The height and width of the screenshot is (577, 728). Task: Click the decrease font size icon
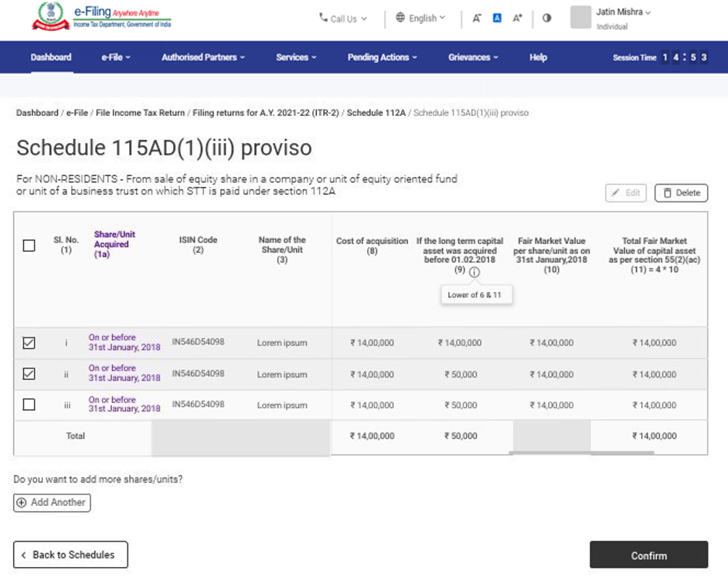(x=477, y=18)
